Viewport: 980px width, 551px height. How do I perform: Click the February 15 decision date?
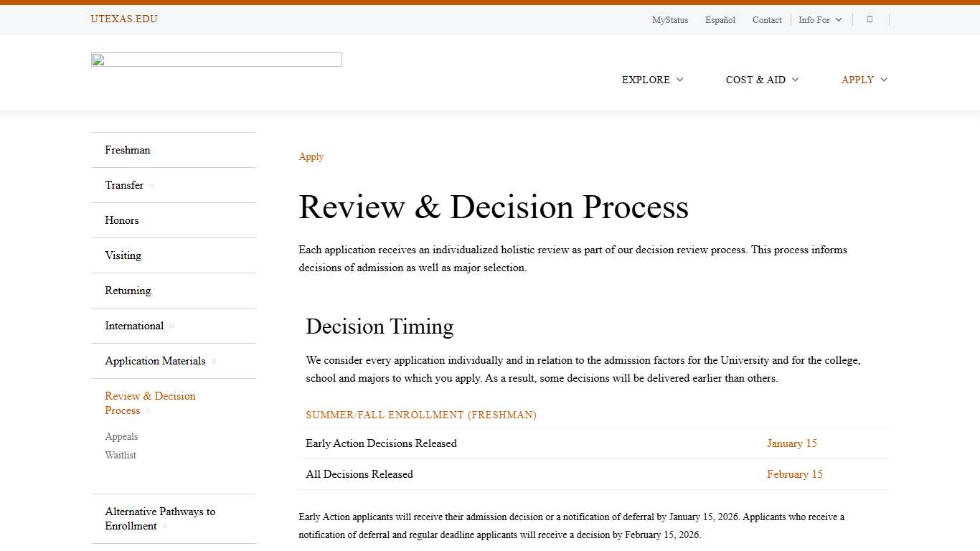[794, 474]
